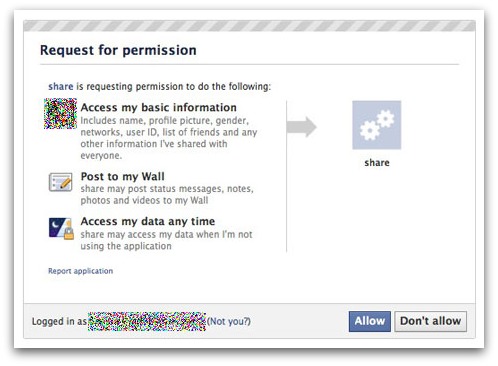
Task: Click the Allow button
Action: 369,321
